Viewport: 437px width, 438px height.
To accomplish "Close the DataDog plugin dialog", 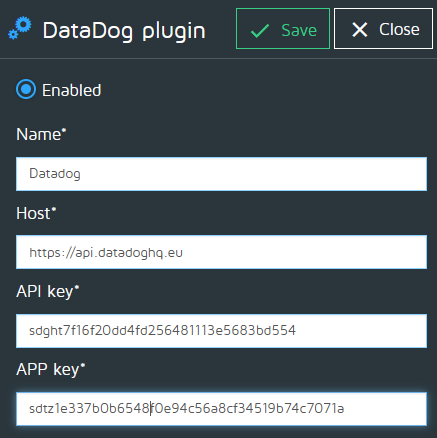I will point(383,29).
